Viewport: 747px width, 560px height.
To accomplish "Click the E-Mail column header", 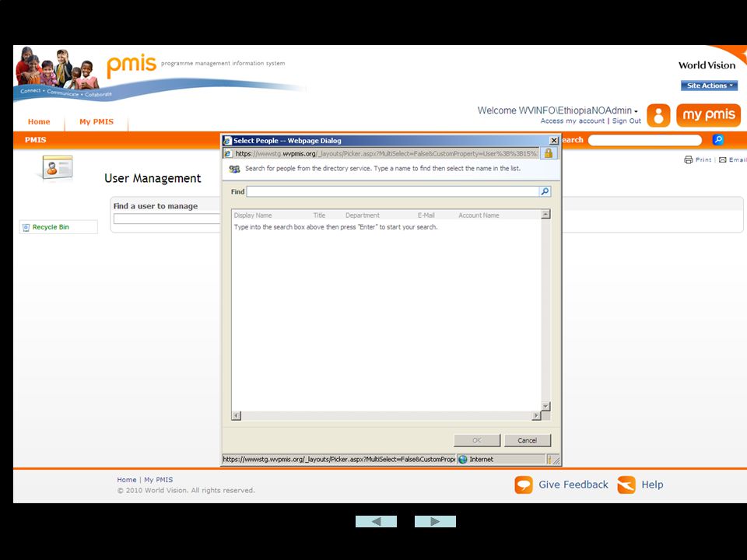I will point(426,215).
